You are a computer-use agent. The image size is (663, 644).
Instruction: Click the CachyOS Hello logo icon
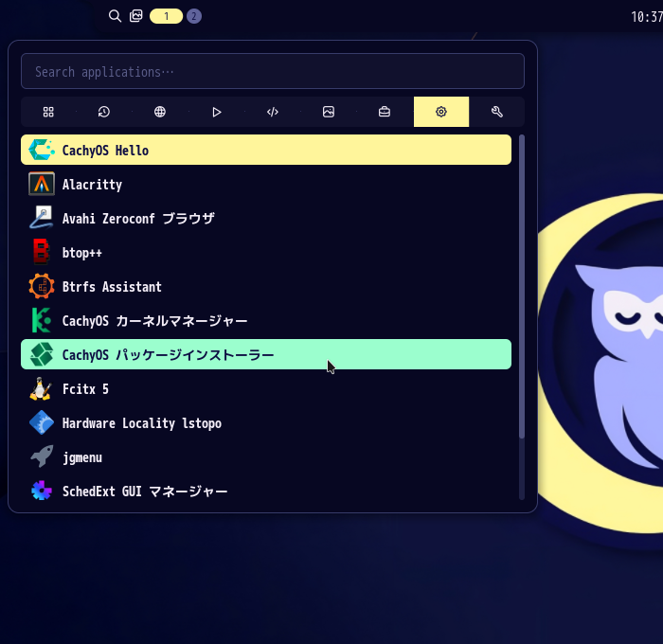[x=42, y=151]
